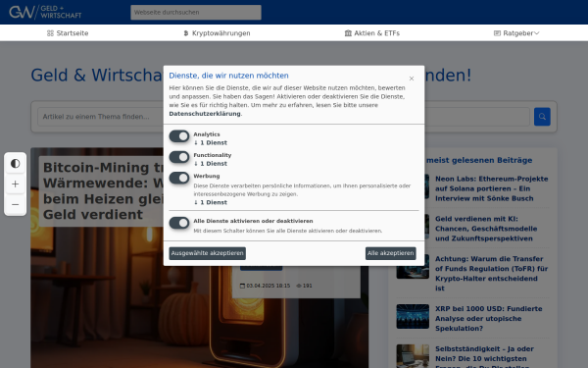Click the blue search magnifier button
Image resolution: width=588 pixels, height=368 pixels.
(542, 117)
